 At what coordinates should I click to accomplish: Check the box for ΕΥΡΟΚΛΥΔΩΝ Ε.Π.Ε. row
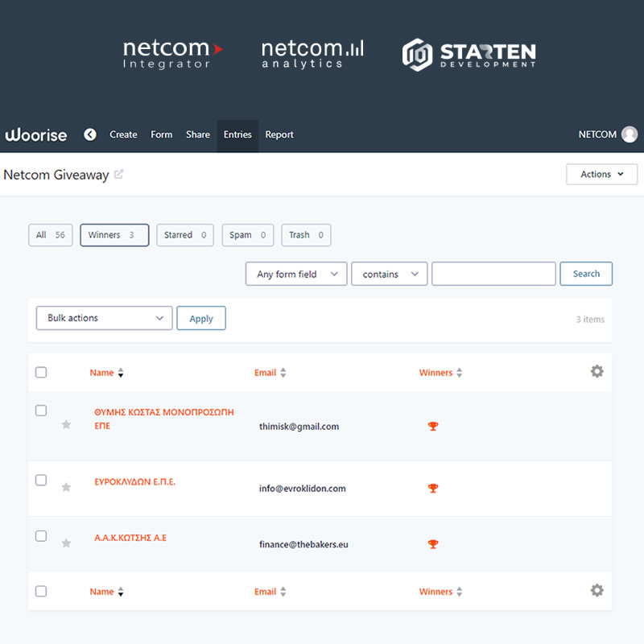(41, 481)
